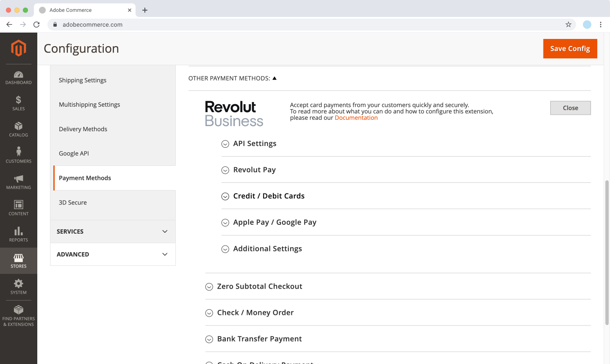The width and height of the screenshot is (610, 364).
Task: Click the Configuration page heading
Action: tap(81, 49)
